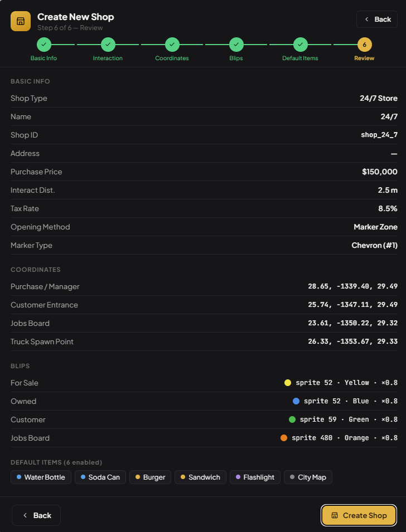Viewport: 406px width, 532px height.
Task: Select the Water Bottle item chip
Action: click(x=41, y=477)
